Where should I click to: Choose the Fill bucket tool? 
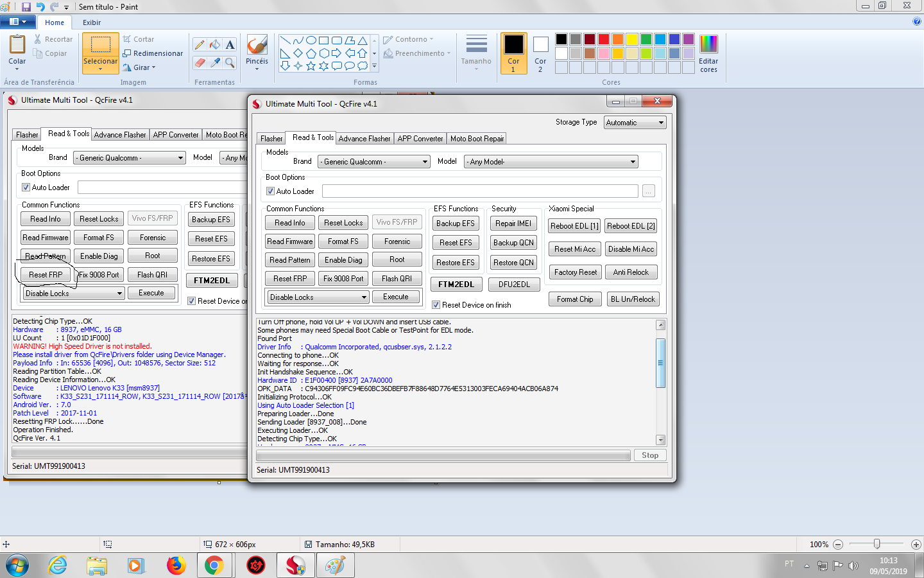(215, 44)
